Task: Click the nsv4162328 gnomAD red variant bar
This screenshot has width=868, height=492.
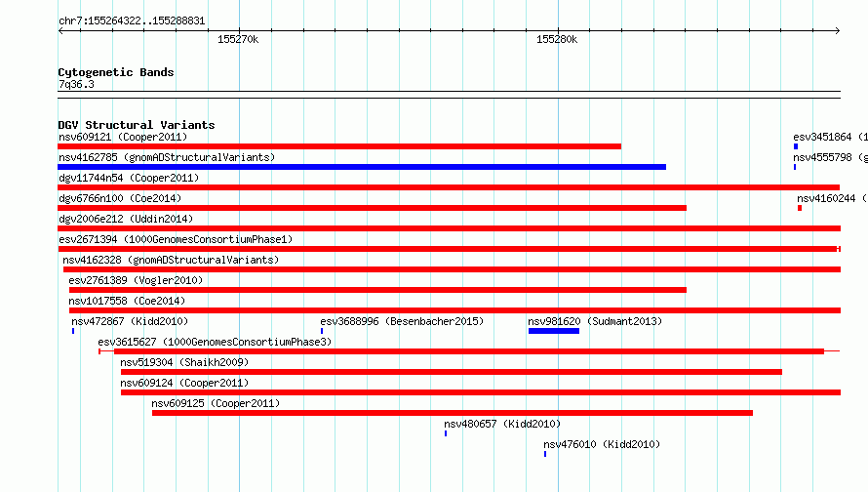Action: (453, 269)
